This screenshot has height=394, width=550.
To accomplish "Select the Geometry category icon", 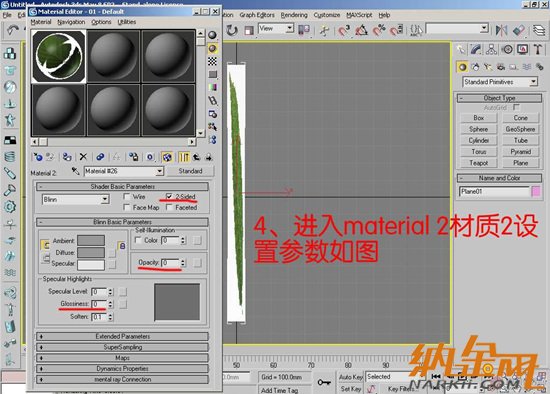I will coord(463,67).
